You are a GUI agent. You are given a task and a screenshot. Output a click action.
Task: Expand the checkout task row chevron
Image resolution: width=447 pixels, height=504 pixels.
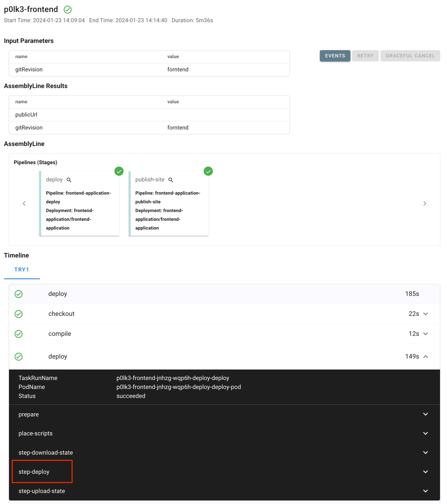(x=426, y=314)
